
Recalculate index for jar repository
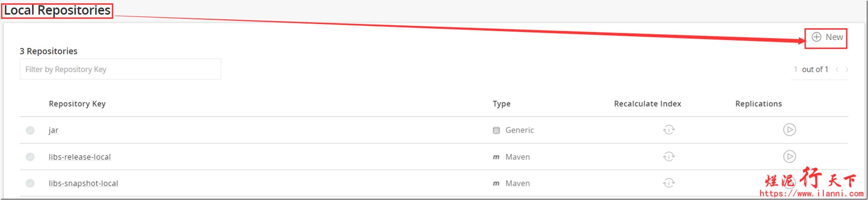click(669, 130)
